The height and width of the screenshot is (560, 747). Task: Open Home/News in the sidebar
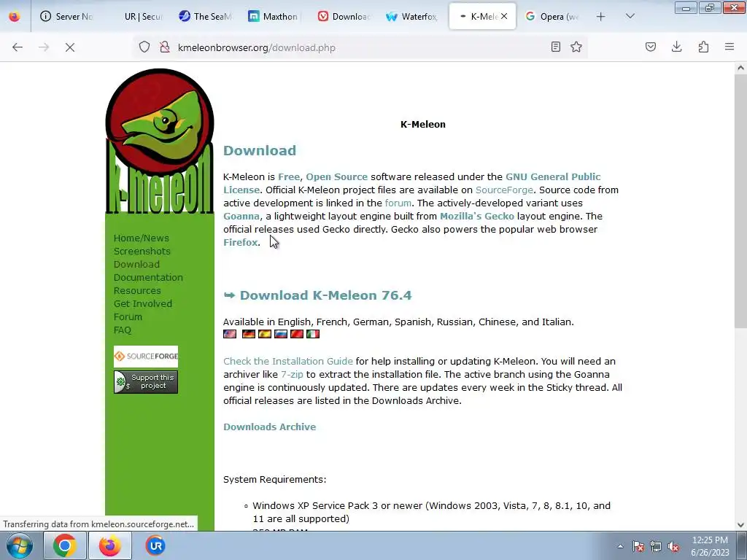tap(141, 238)
